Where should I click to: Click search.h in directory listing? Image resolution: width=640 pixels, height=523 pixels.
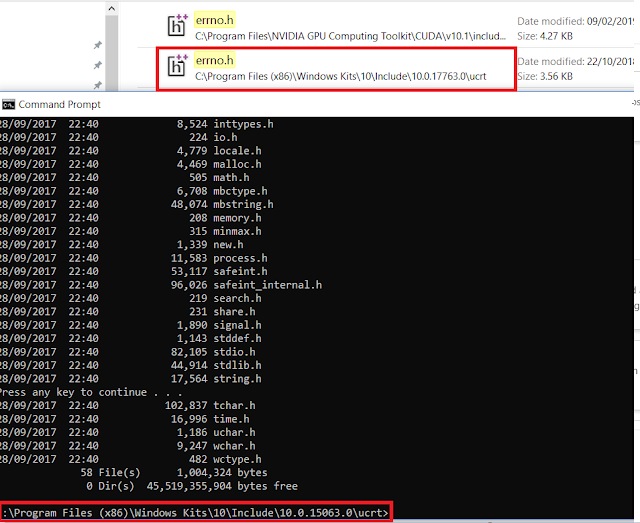click(x=237, y=298)
